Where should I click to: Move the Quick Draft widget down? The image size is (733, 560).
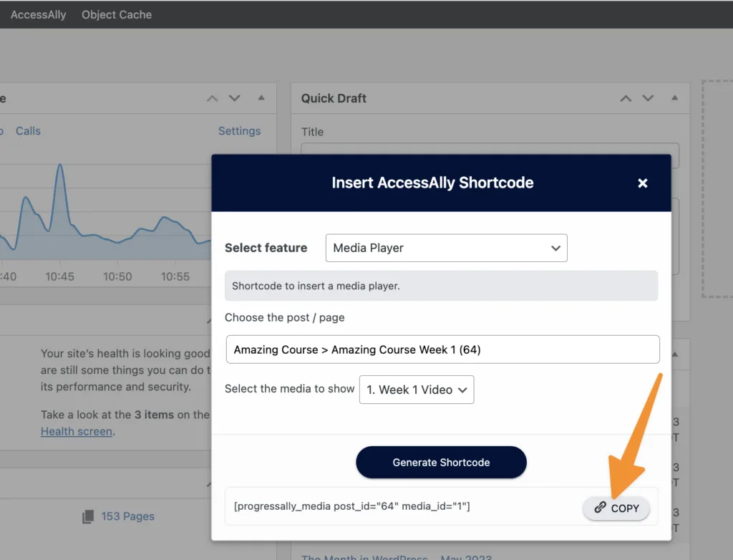[648, 98]
